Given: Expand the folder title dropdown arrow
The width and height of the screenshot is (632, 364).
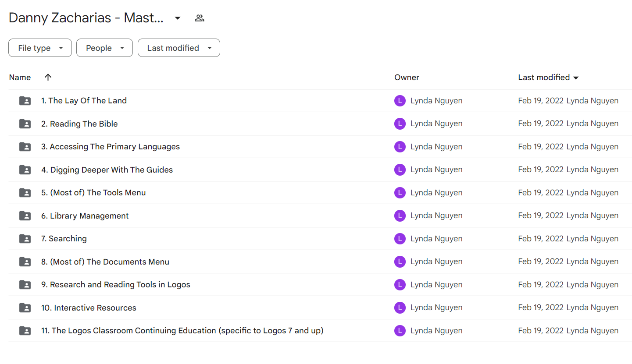Looking at the screenshot, I should [178, 18].
